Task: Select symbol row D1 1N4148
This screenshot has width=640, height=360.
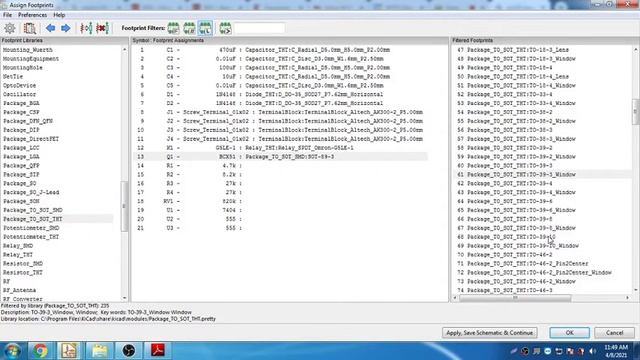Action: coord(281,94)
